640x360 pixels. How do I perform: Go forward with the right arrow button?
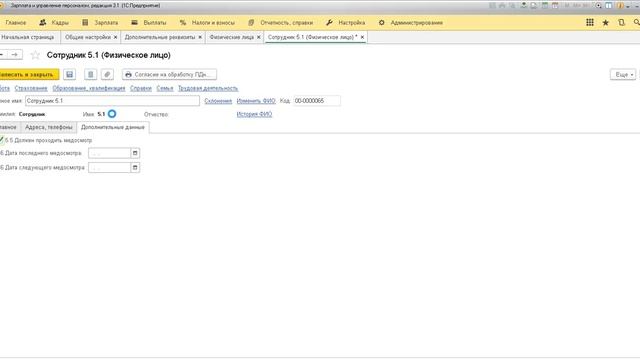[x=15, y=54]
